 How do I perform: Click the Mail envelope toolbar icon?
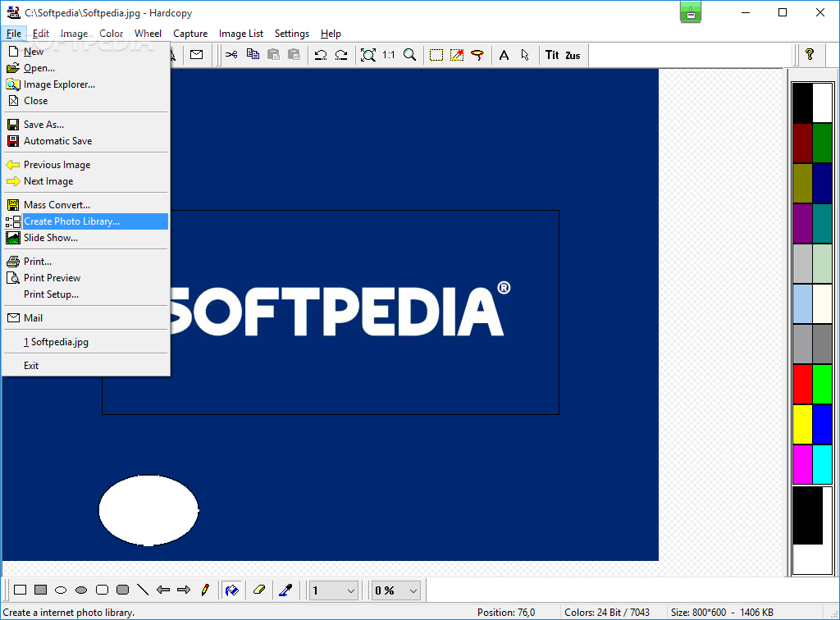(197, 55)
